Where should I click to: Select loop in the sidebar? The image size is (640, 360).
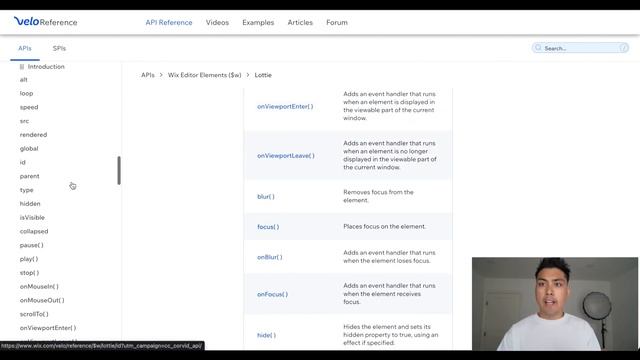point(27,93)
